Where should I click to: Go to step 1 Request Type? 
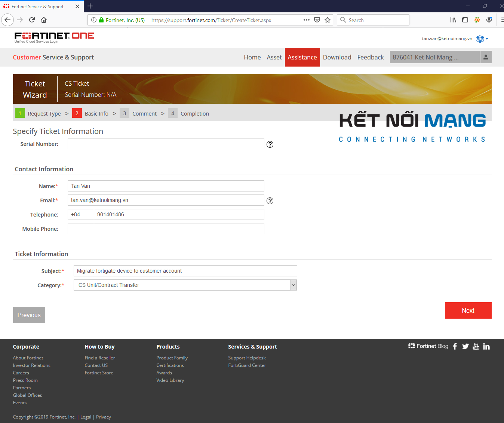click(38, 113)
